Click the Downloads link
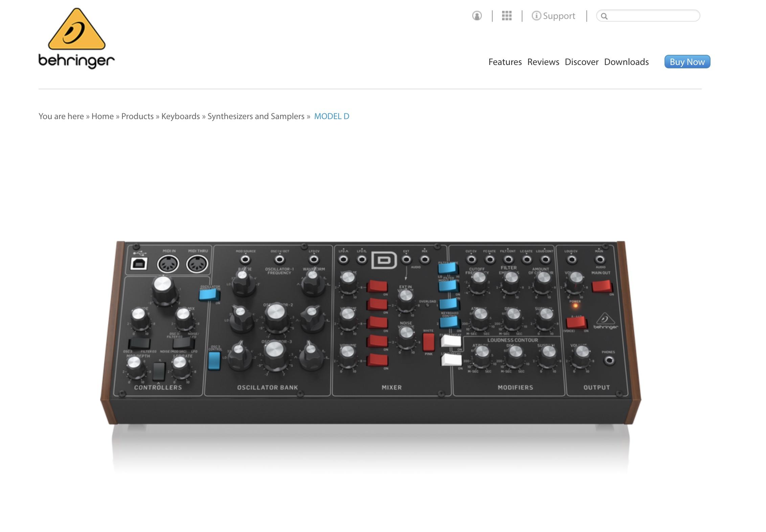Image resolution: width=766 pixels, height=532 pixels. [626, 62]
